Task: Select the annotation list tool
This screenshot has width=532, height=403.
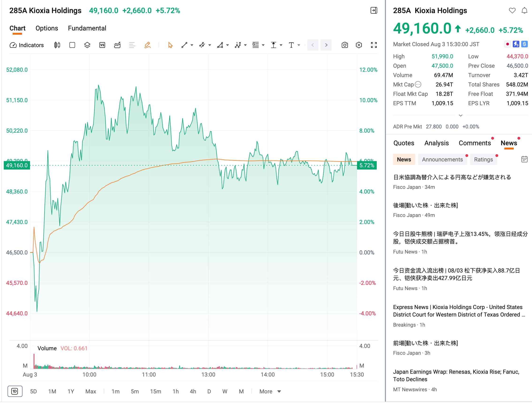Action: [x=256, y=45]
